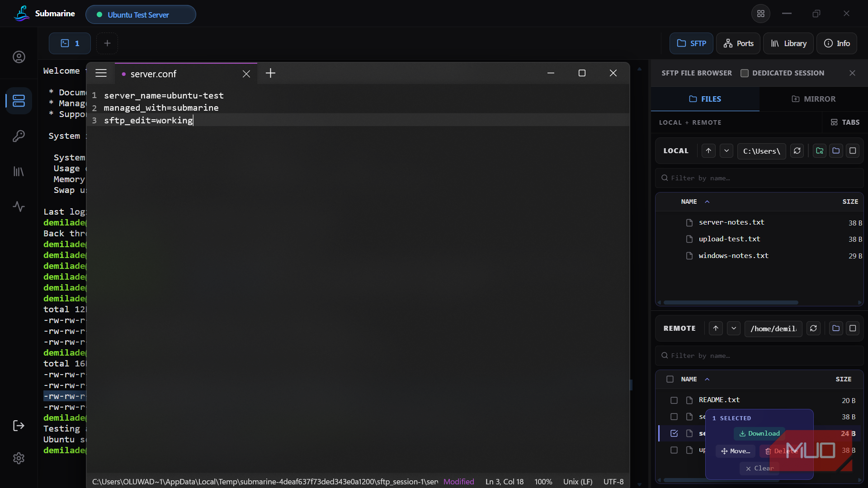The width and height of the screenshot is (868, 488).
Task: Click Ln 3, Col 18 in editor status bar
Action: [x=505, y=482]
